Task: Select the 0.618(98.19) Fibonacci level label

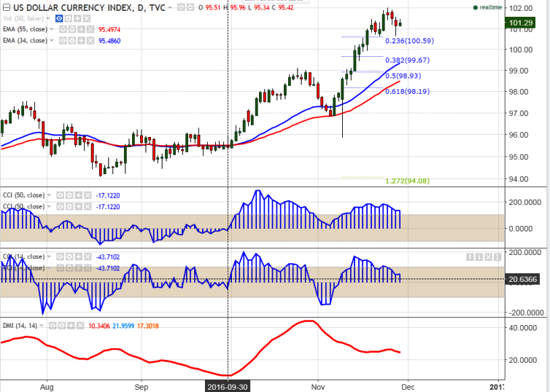Action: click(x=407, y=92)
